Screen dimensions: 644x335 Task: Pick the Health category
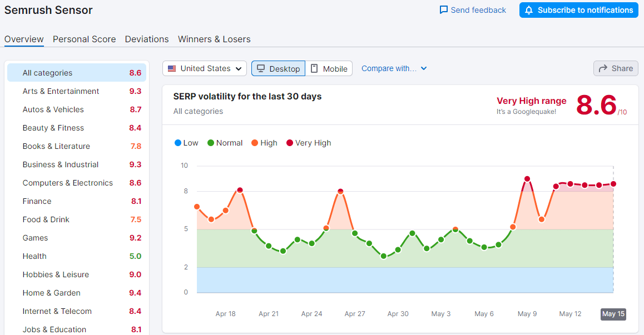(x=77, y=256)
